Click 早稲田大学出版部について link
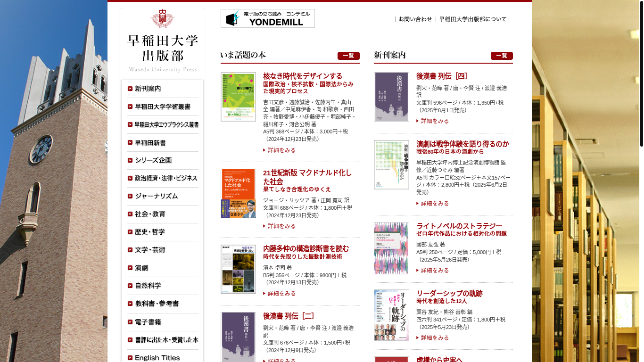 (473, 19)
